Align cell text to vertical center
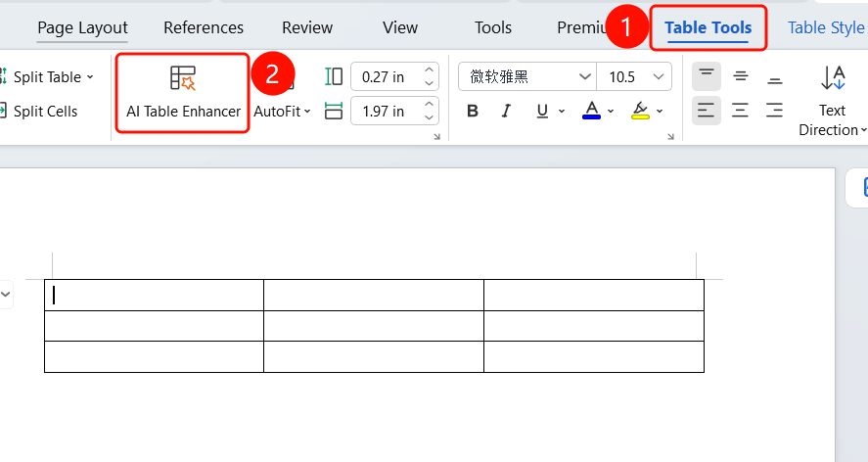 741,76
